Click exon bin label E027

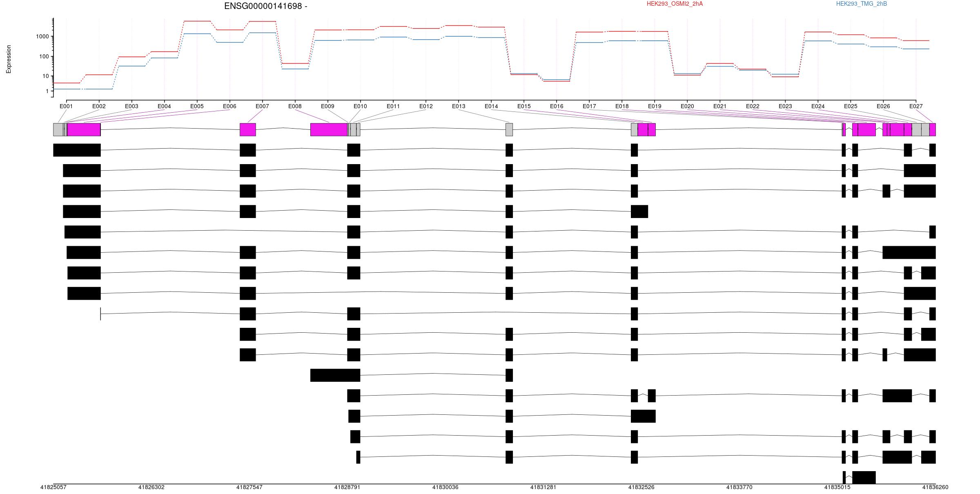[x=916, y=106]
